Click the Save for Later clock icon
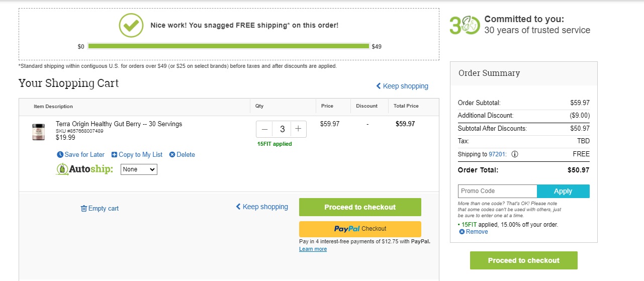The width and height of the screenshot is (644, 281). [60, 155]
